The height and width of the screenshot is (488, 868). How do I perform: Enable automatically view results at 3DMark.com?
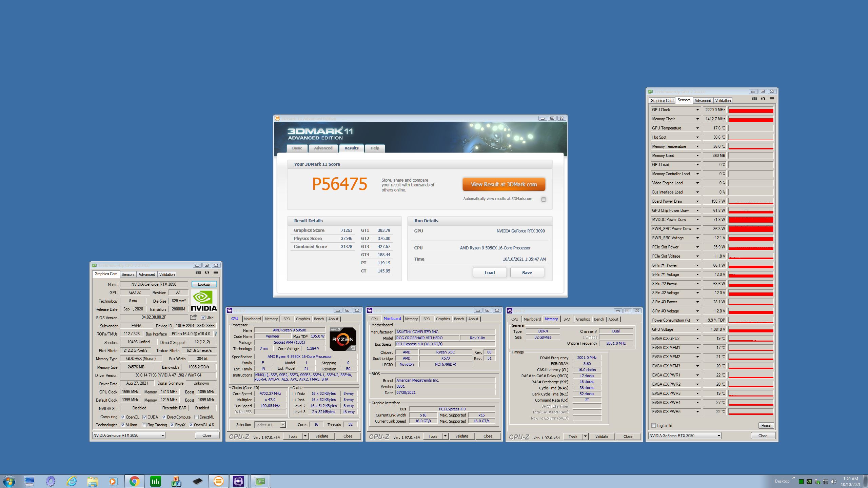[544, 199]
